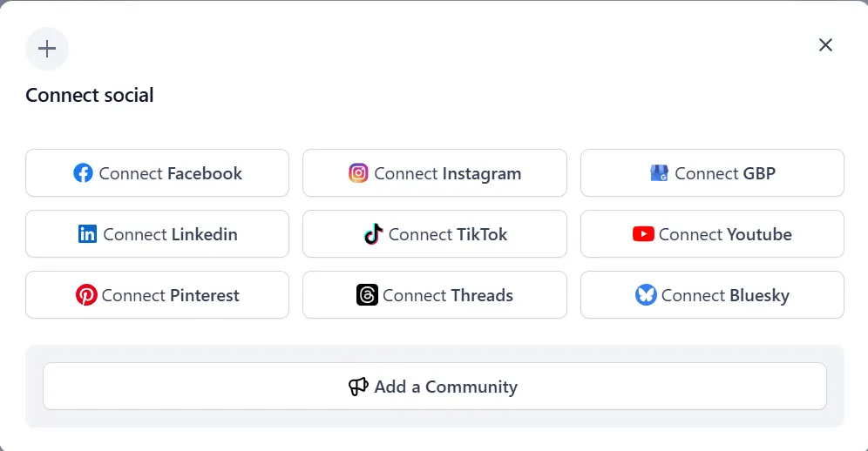Click the Facebook logo icon

click(83, 173)
